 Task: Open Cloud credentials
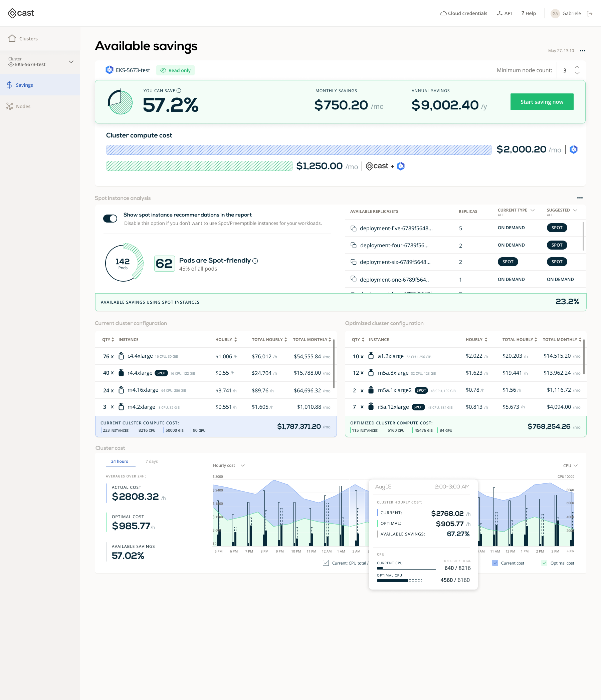(463, 14)
